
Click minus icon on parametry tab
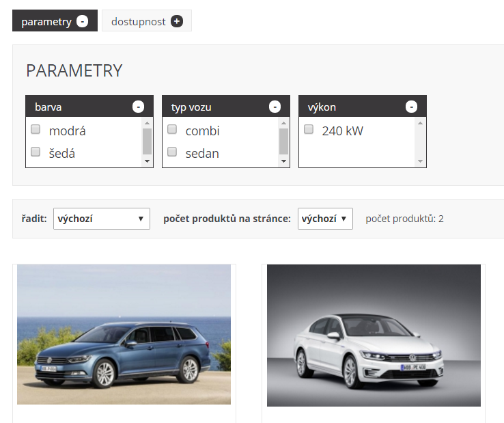[x=83, y=21]
